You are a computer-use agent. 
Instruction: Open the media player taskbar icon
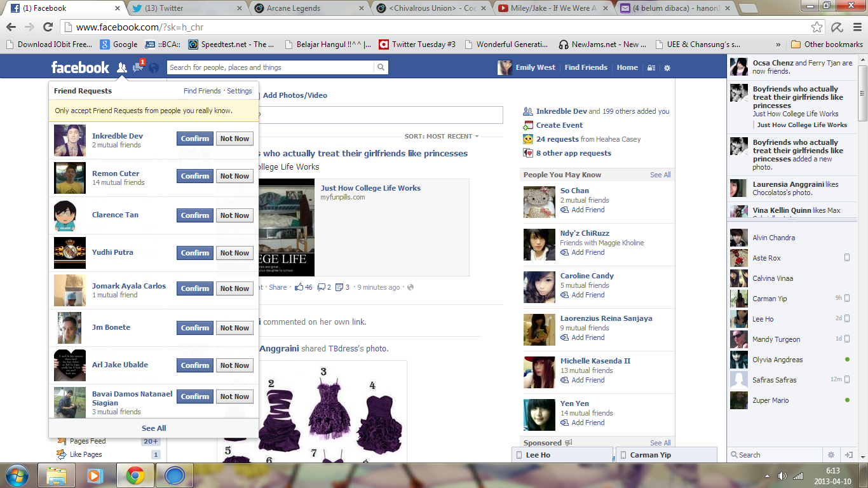(95, 475)
